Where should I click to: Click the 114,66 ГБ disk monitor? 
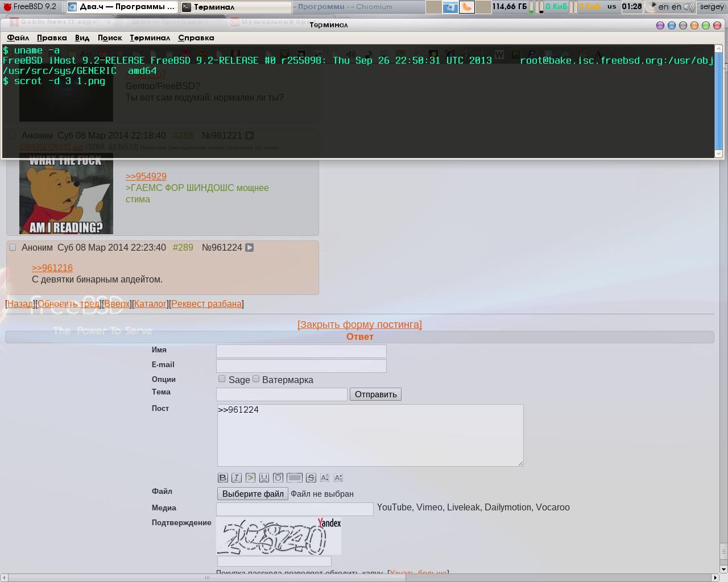click(510, 7)
